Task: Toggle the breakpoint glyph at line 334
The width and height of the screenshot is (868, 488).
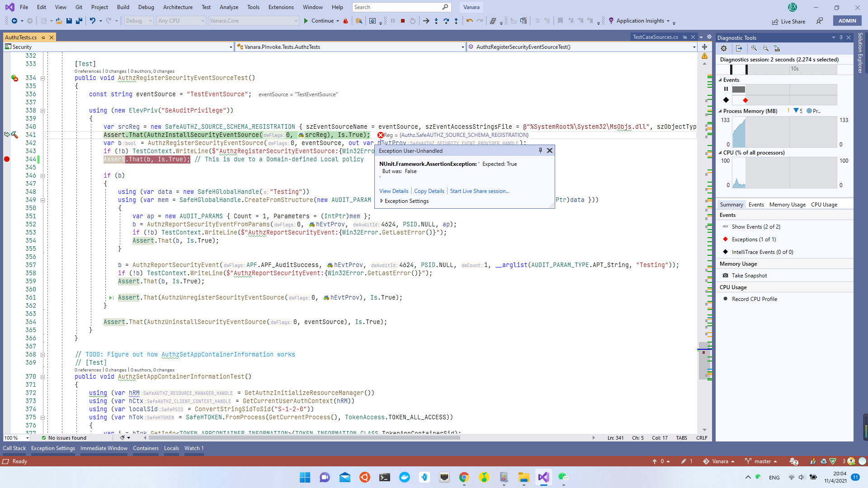Action: (x=14, y=78)
